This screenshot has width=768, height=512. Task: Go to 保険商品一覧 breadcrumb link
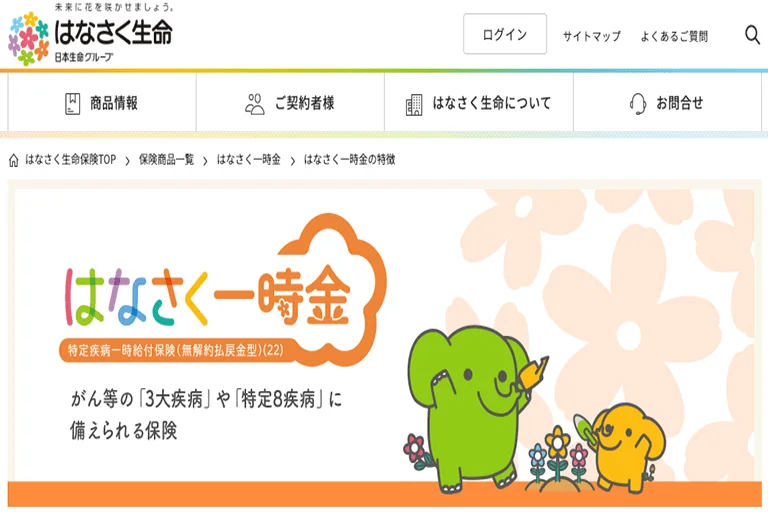(167, 160)
